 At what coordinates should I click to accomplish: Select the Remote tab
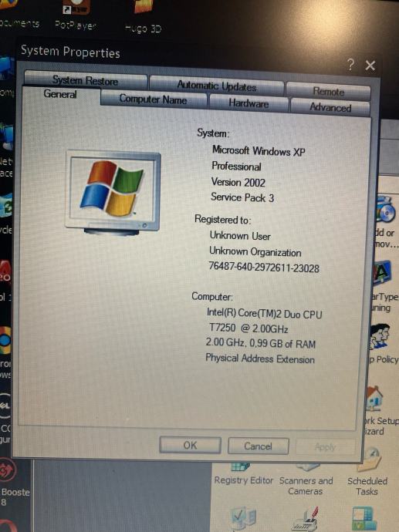[328, 91]
